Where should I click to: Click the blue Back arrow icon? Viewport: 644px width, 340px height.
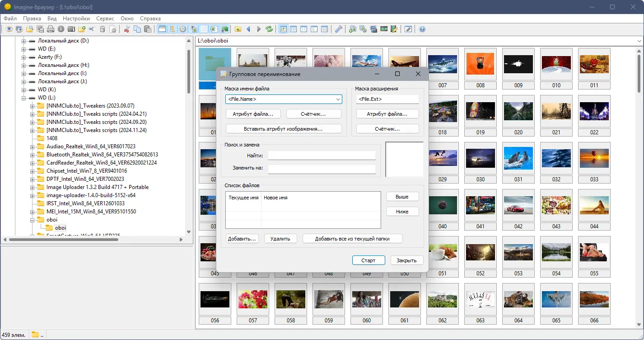click(248, 29)
